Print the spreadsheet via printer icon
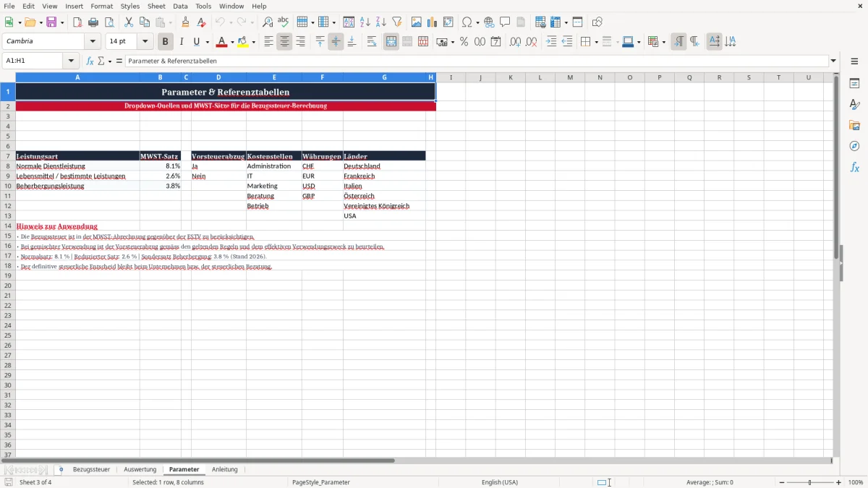Image resolution: width=868 pixels, height=488 pixels. pos(93,22)
